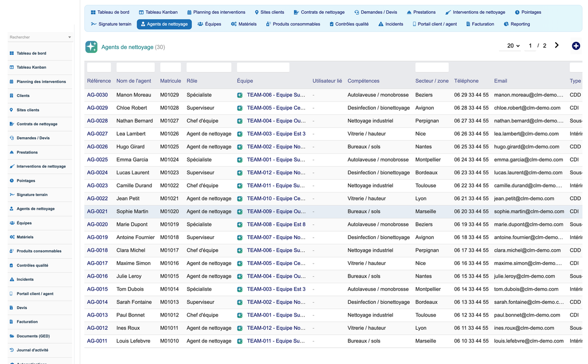Click the Planning des interventions sidebar icon
This screenshot has height=364, width=588.
(x=12, y=82)
